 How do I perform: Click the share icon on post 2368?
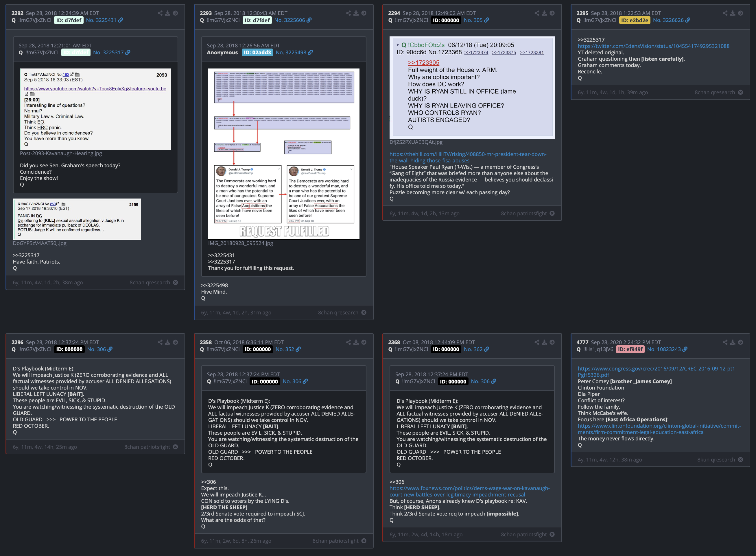[x=537, y=342]
